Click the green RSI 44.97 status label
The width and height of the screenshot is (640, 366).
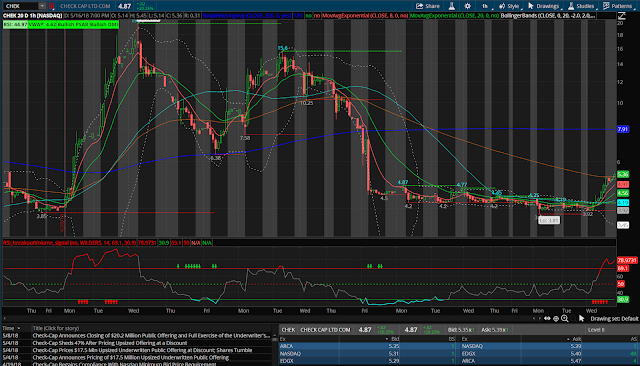tap(15, 24)
